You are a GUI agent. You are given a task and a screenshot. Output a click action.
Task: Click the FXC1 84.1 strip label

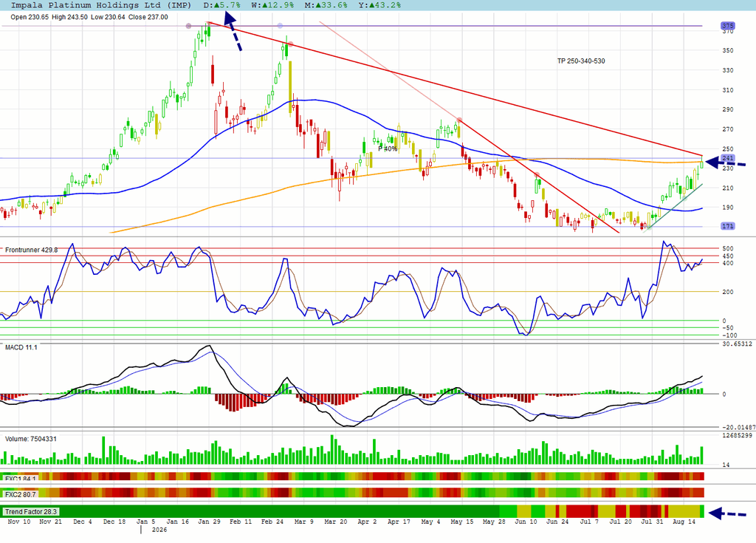[20, 478]
